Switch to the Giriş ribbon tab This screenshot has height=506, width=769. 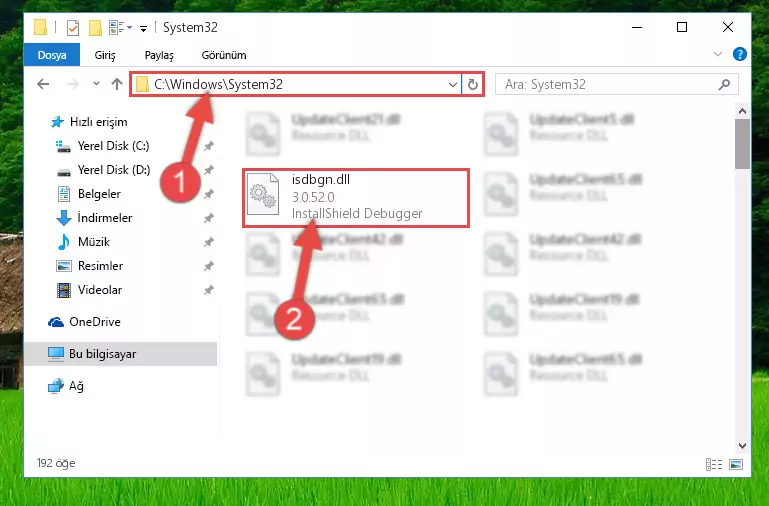coord(105,55)
